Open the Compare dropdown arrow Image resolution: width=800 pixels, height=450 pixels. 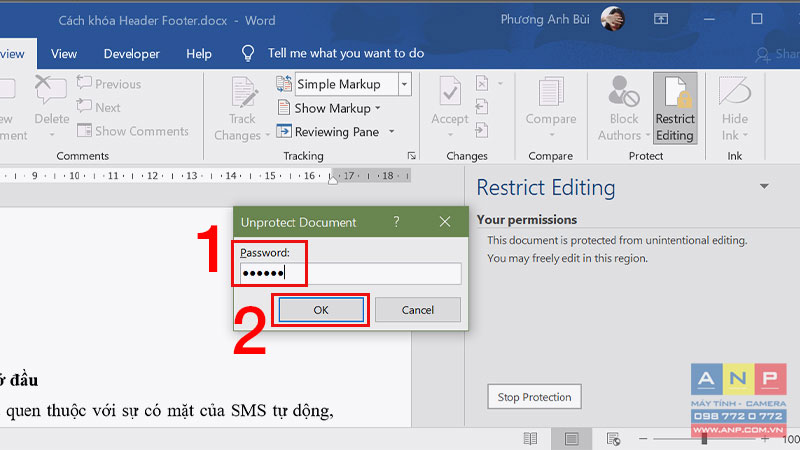[x=552, y=135]
